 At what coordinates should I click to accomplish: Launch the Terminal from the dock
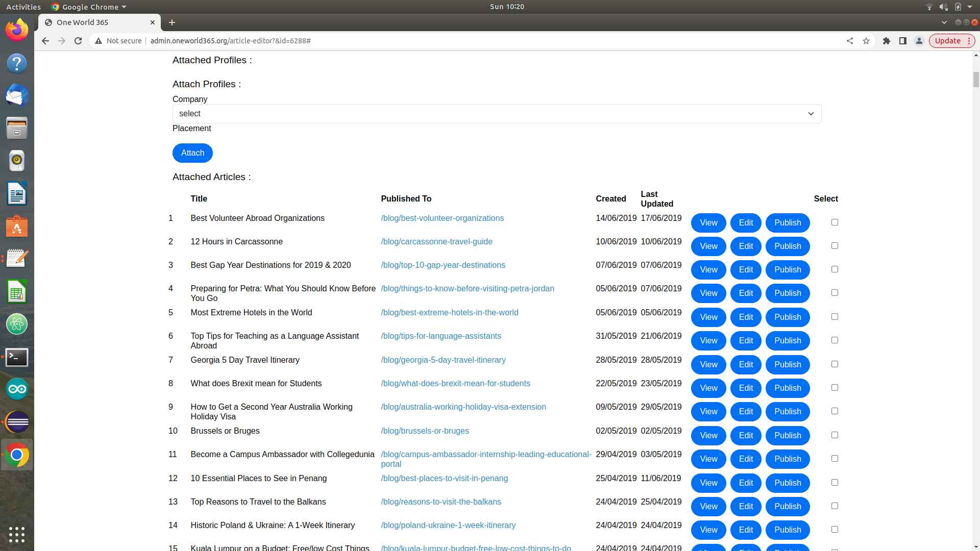(x=17, y=357)
